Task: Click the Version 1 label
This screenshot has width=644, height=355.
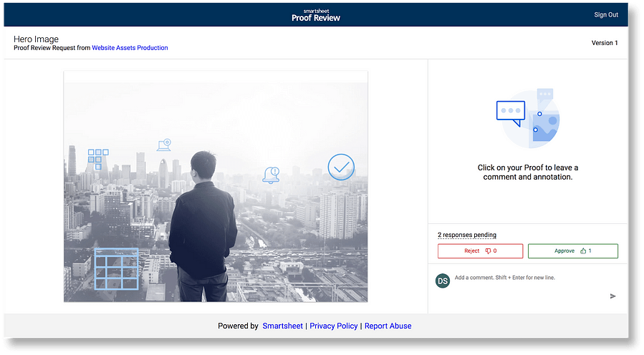Action: [x=604, y=43]
